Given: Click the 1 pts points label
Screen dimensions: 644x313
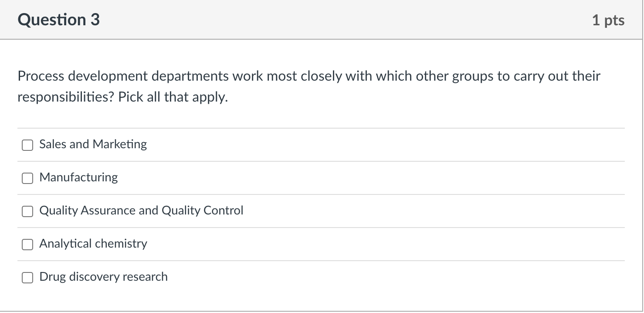Looking at the screenshot, I should [609, 19].
